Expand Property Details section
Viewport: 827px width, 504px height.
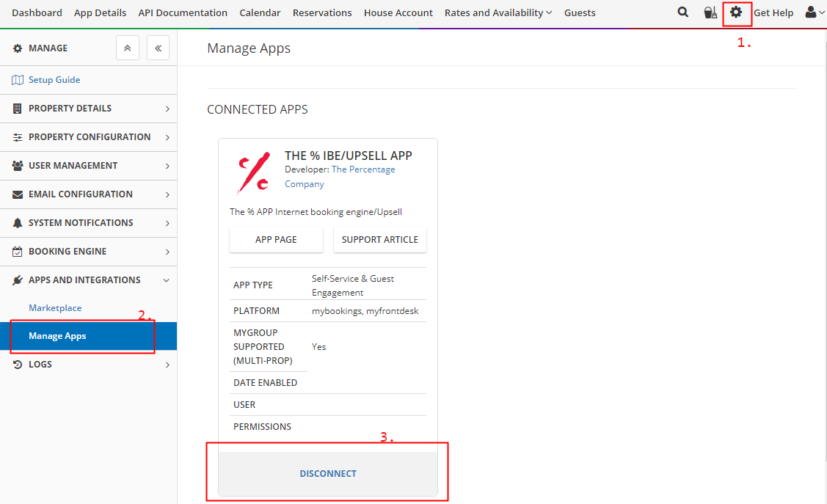click(167, 109)
